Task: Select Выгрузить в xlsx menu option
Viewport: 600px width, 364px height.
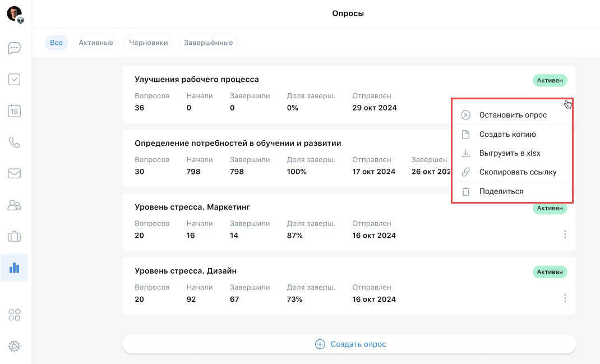Action: click(x=509, y=153)
